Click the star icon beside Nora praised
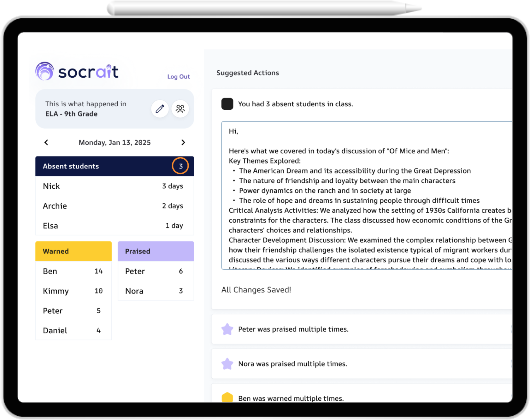The height and width of the screenshot is (420, 530). pos(227,364)
